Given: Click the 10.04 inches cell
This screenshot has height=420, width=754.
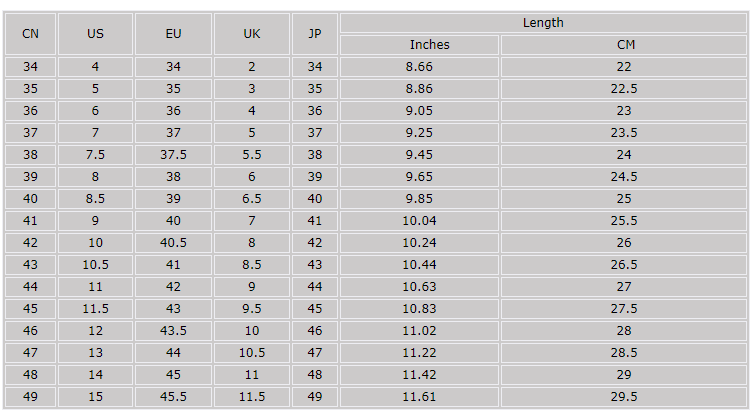Looking at the screenshot, I should (419, 221).
